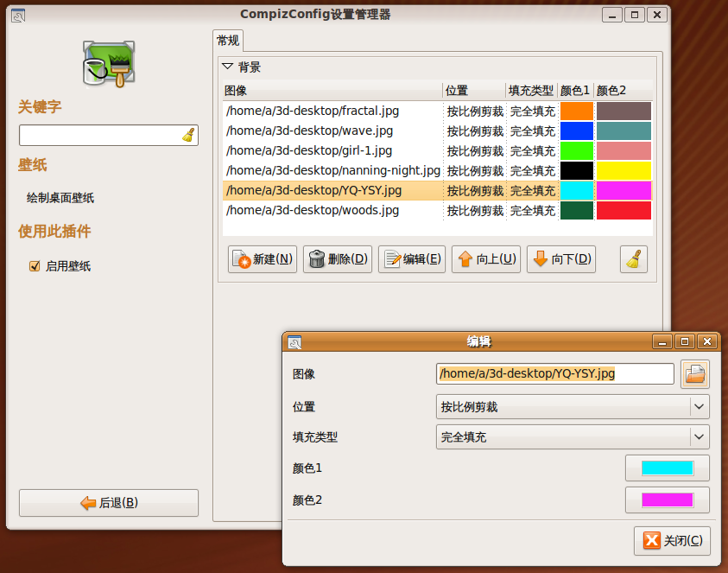Close the 编辑 dialog with X titlebar button
728x573 pixels.
pyautogui.click(x=707, y=342)
